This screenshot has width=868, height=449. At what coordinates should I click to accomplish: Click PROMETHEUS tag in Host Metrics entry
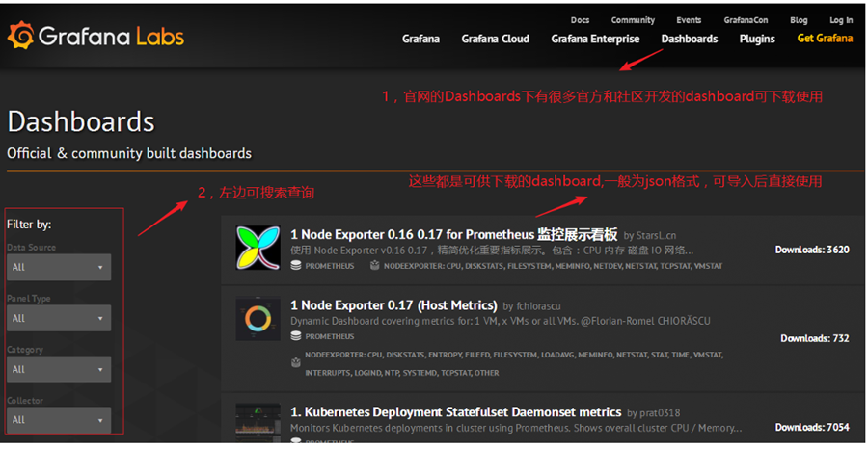click(x=330, y=336)
